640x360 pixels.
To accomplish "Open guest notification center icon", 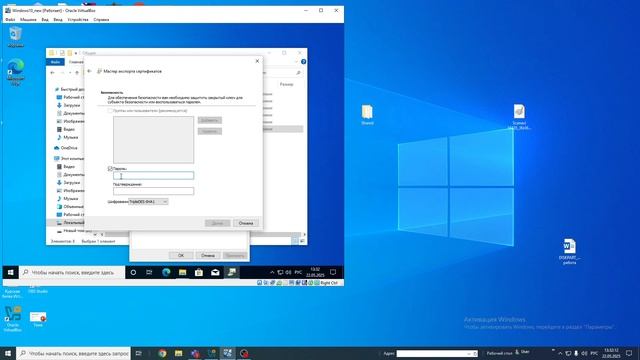I will coord(333,272).
